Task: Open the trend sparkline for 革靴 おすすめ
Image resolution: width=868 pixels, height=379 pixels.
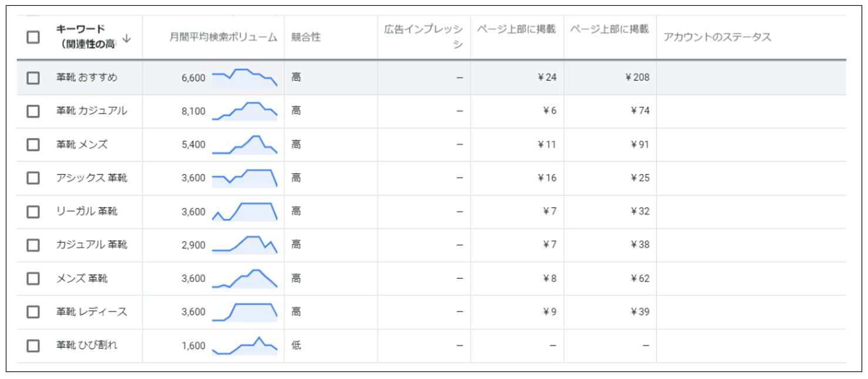Action: pos(244,78)
